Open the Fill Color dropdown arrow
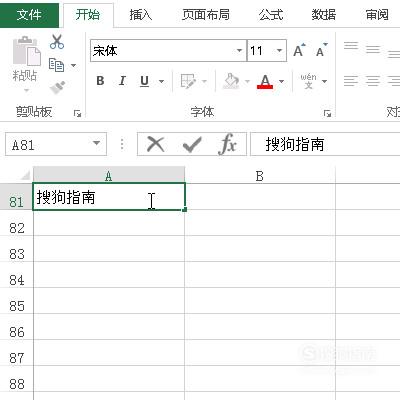400x400 pixels. (x=247, y=81)
